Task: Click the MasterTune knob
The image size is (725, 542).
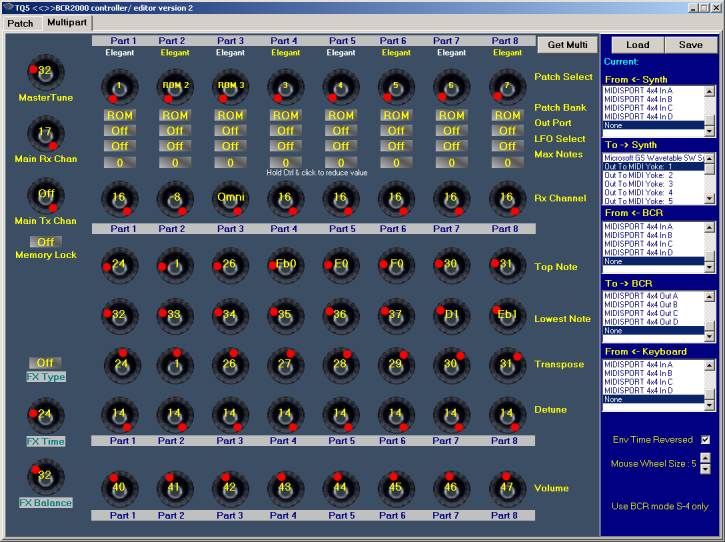Action: point(45,72)
